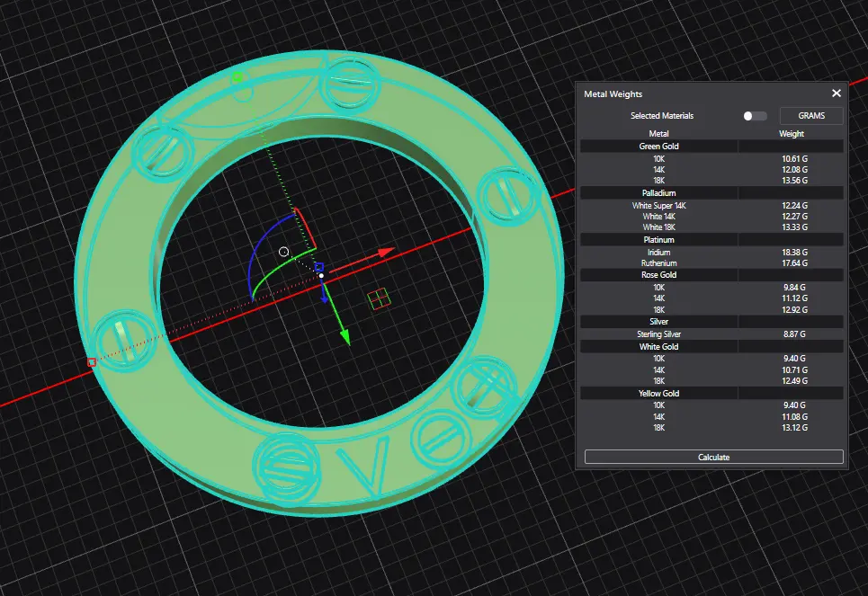Select the Sterling Silver row

coord(711,334)
